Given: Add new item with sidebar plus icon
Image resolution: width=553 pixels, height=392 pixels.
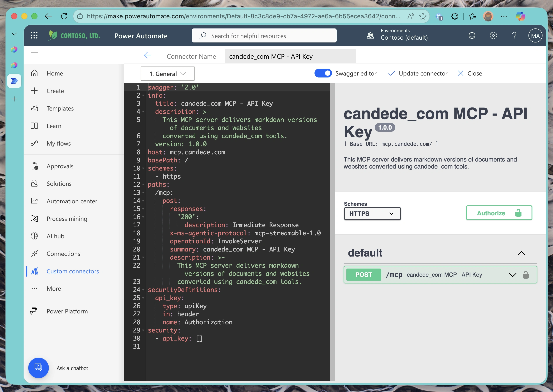Looking at the screenshot, I should [14, 99].
